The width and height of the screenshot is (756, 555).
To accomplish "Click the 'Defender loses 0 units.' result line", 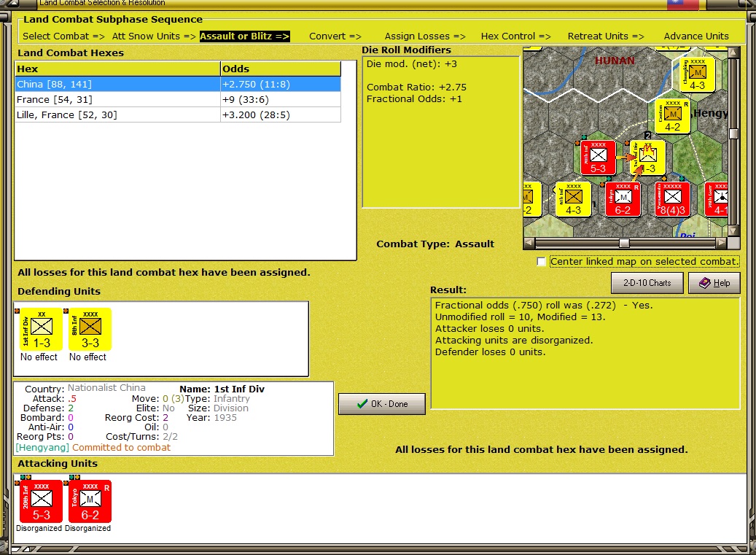I will pyautogui.click(x=491, y=352).
